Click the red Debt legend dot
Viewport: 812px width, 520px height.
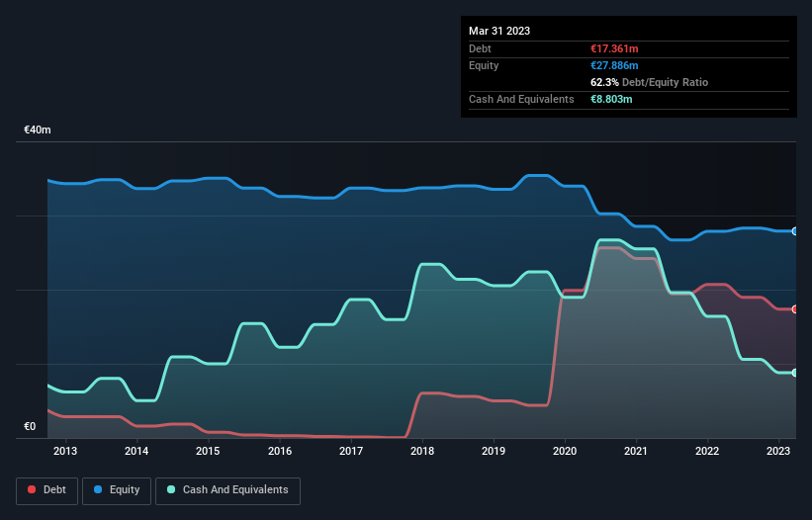32,489
